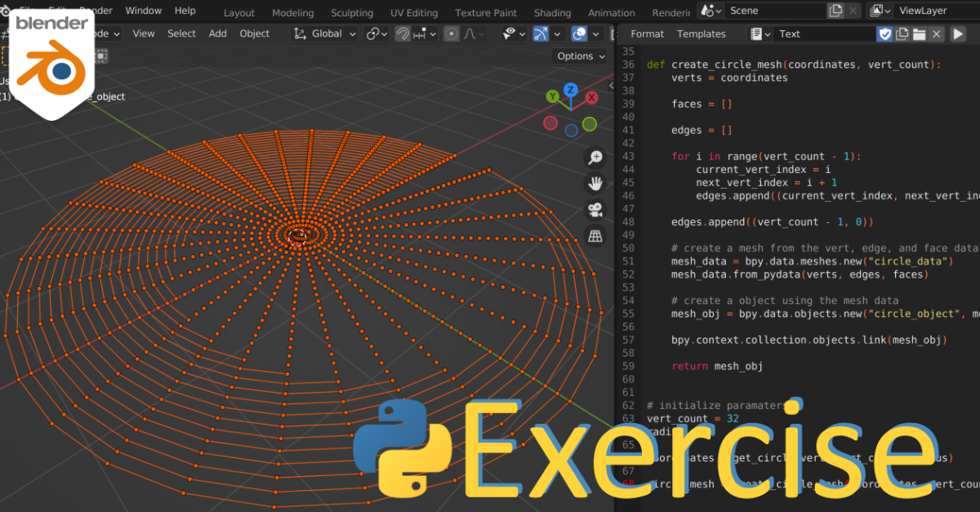Open a text file via the folder icon

pos(920,33)
